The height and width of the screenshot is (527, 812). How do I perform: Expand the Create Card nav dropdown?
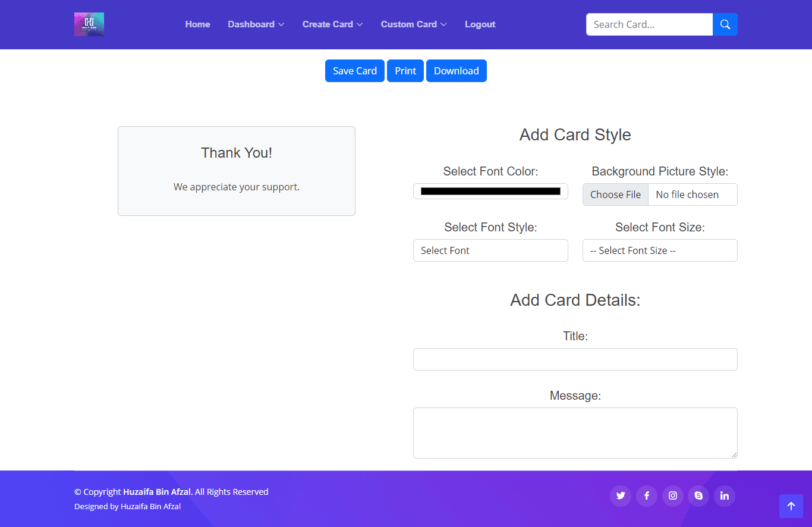332,24
